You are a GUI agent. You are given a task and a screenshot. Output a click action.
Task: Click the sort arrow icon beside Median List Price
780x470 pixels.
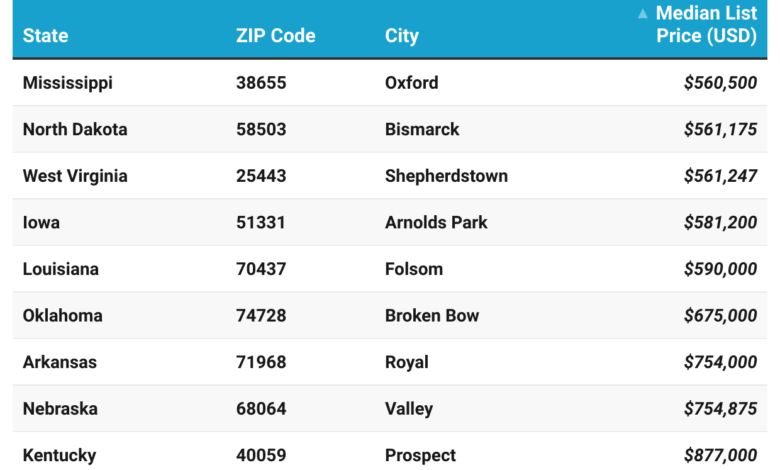pyautogui.click(x=643, y=14)
